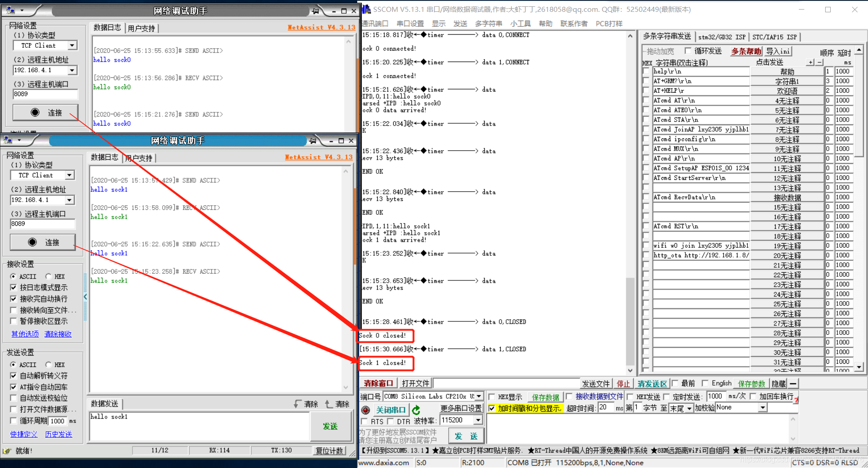Viewport: 868px width, 468px height.
Task: Toggle 按日志模式显示 checkbox
Action: [x=14, y=288]
